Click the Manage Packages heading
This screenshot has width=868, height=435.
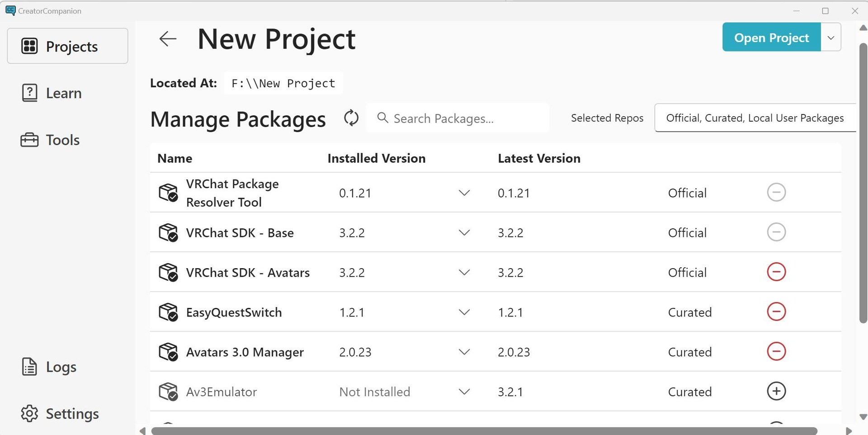tap(238, 120)
